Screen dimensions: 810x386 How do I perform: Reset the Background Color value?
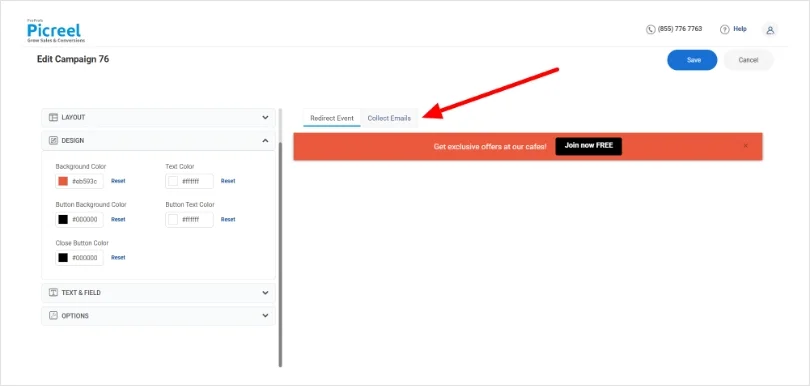point(118,181)
